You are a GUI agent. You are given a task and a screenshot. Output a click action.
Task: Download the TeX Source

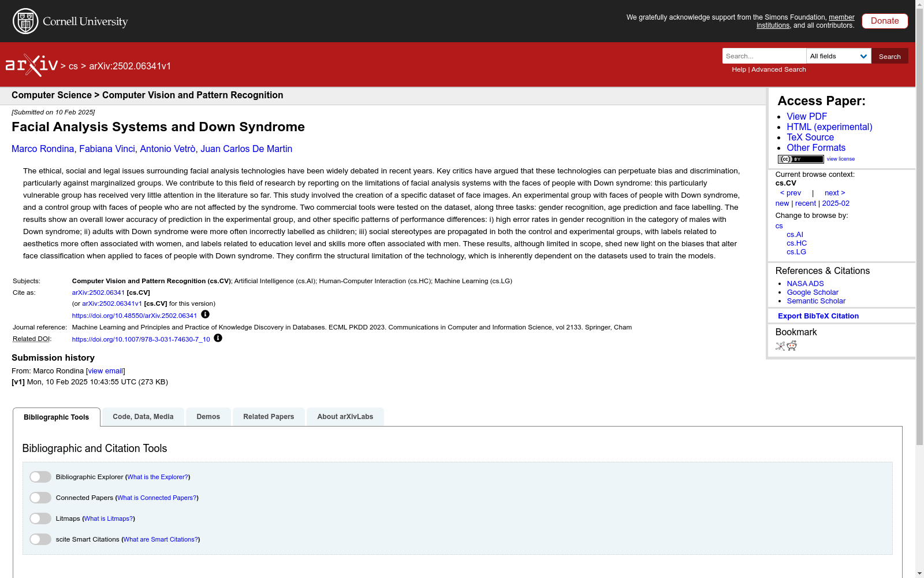(810, 138)
